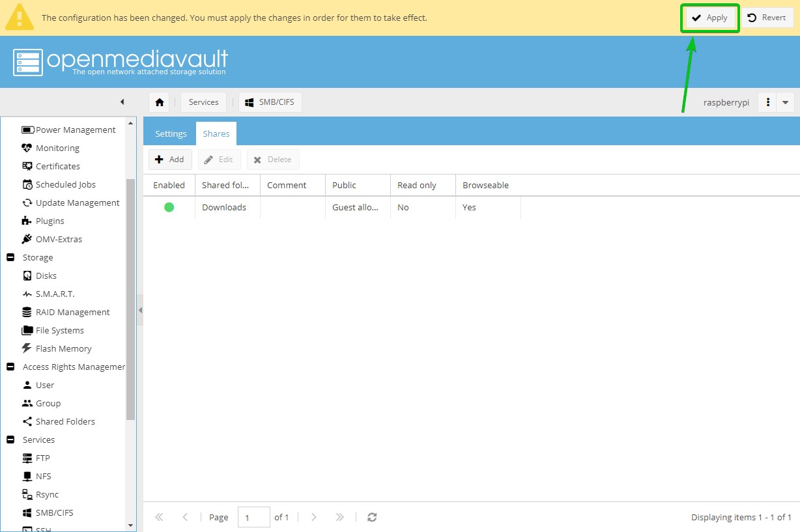Apply the configuration changes
Image resolution: width=800 pixels, height=532 pixels.
(x=709, y=18)
